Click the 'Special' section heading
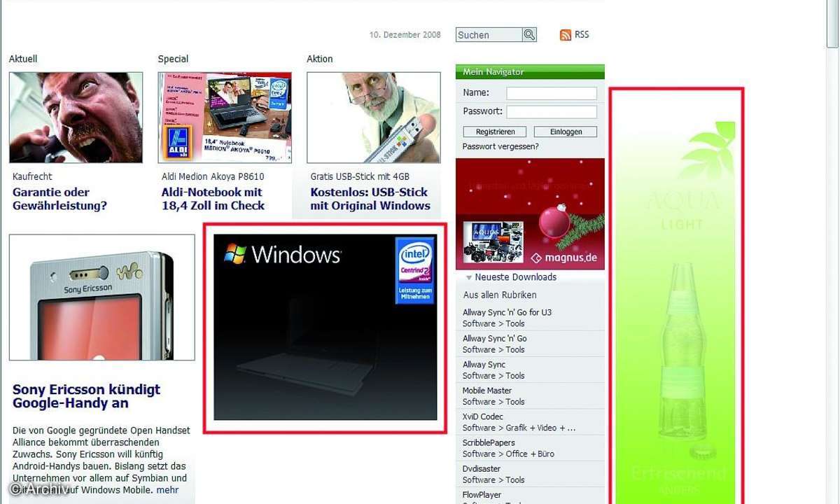The image size is (840, 504). pos(173,59)
